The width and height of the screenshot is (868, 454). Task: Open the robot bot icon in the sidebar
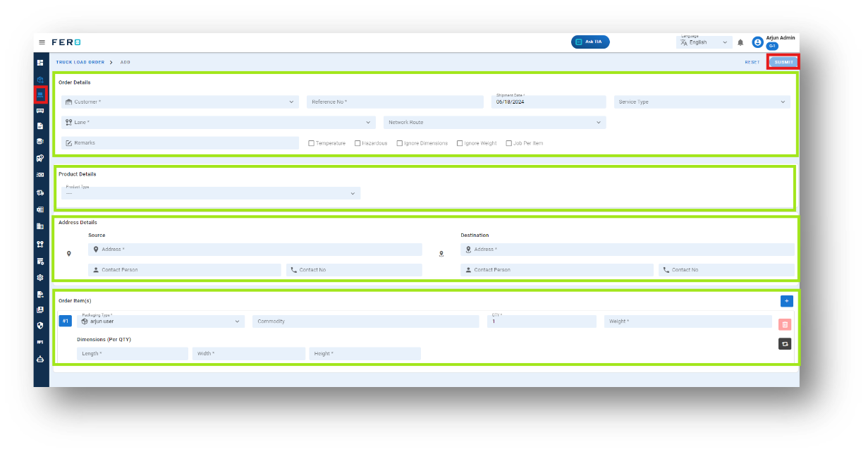(40, 359)
